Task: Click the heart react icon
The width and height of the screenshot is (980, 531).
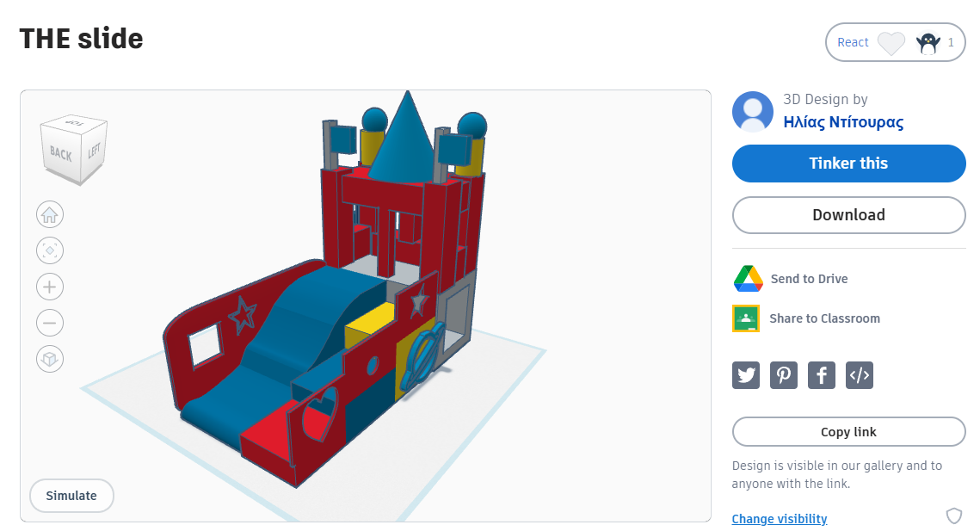Action: [x=891, y=43]
